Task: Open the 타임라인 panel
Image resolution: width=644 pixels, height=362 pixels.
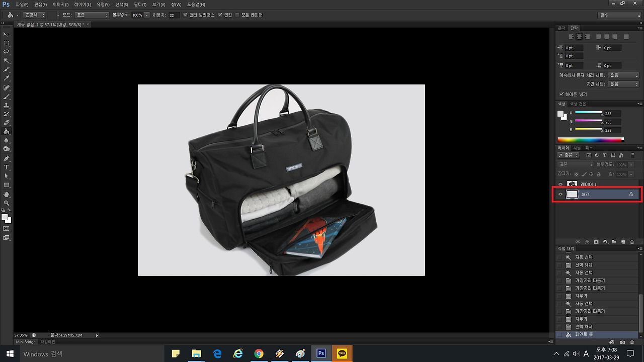Action: point(47,342)
